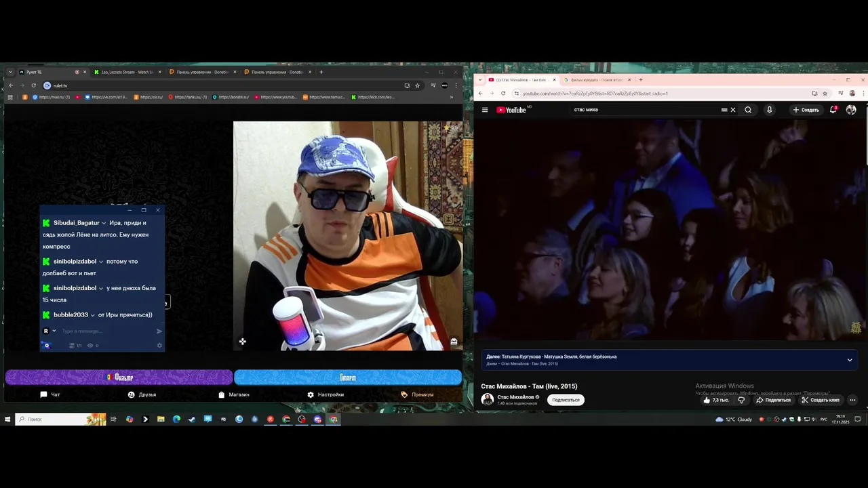Open new tab in rulet.tv browser
The width and height of the screenshot is (868, 488).
(x=321, y=72)
